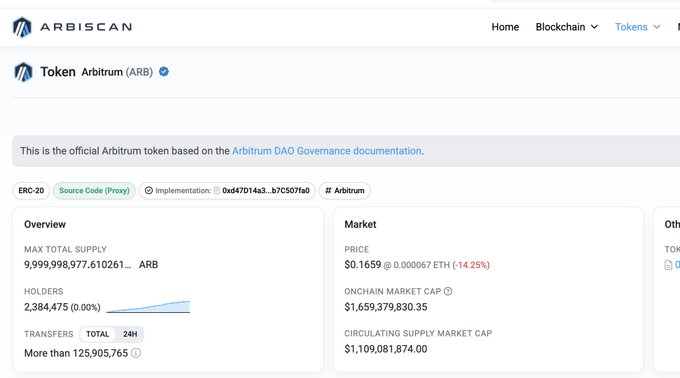The height and width of the screenshot is (378, 680).
Task: Select the TOTAL transfers toggle
Action: 98,334
